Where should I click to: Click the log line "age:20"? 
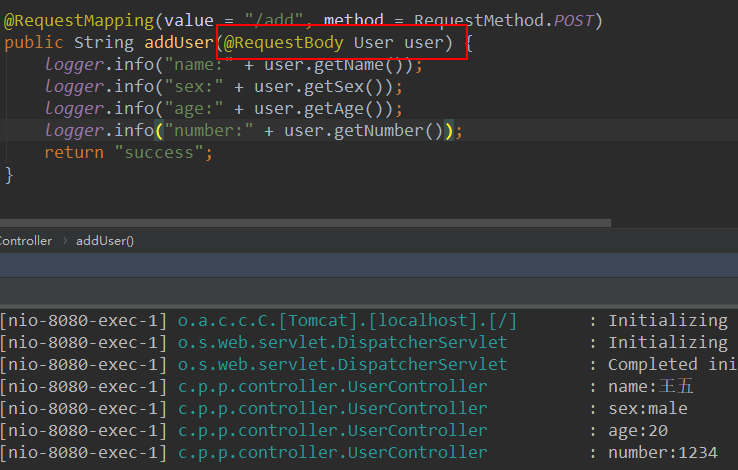point(638,431)
